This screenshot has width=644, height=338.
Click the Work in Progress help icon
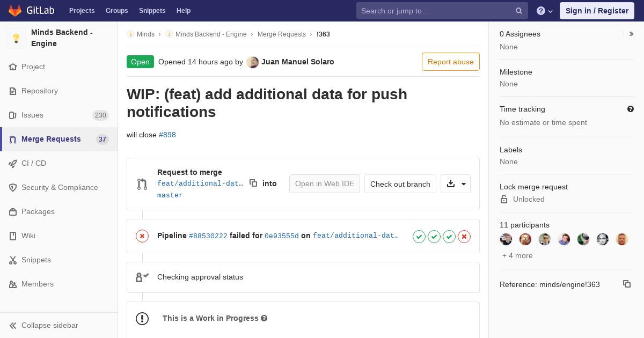264,318
